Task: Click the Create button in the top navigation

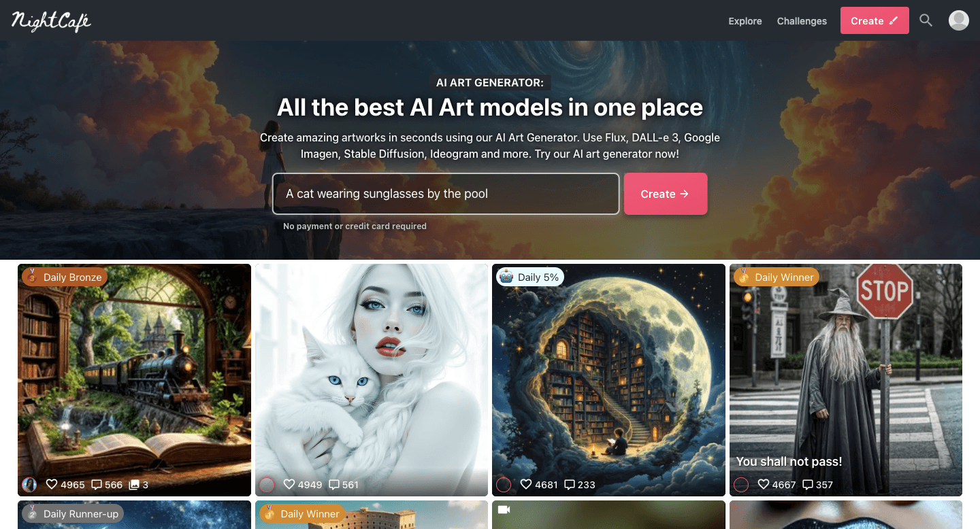Action: click(x=875, y=20)
